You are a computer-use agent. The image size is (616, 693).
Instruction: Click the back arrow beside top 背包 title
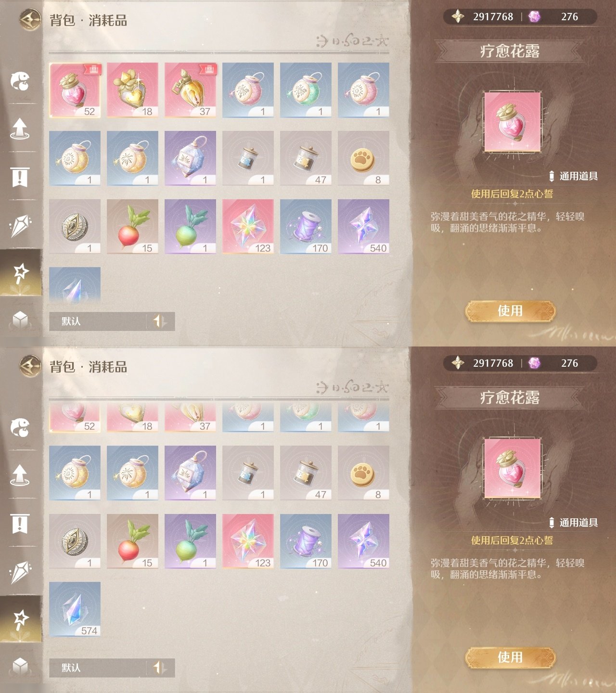pyautogui.click(x=30, y=20)
